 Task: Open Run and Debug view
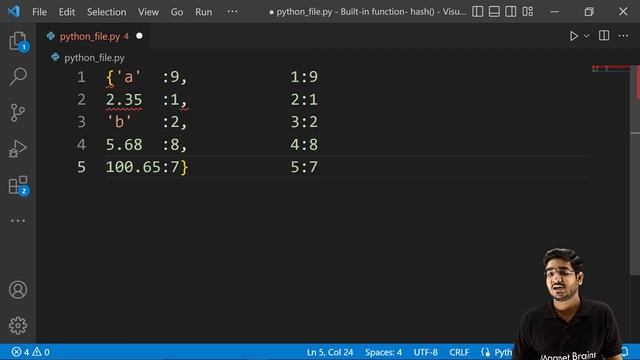click(18, 149)
